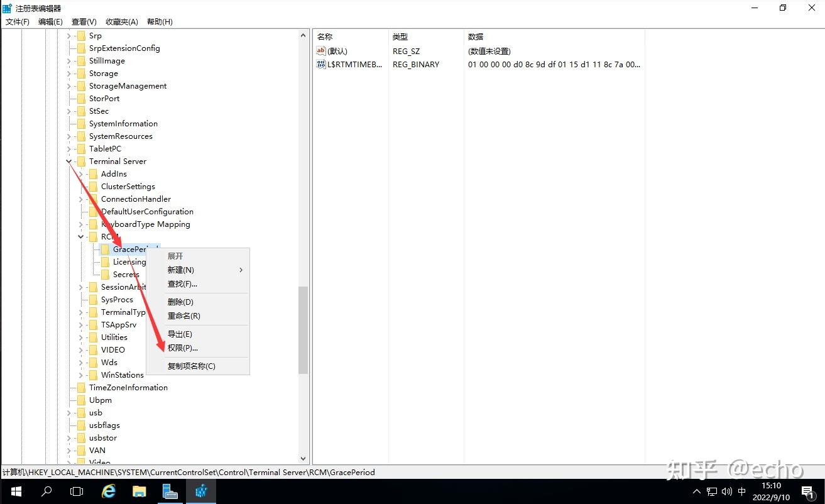Open the notification center in system tray
This screenshot has width=825, height=504.
pos(807,491)
